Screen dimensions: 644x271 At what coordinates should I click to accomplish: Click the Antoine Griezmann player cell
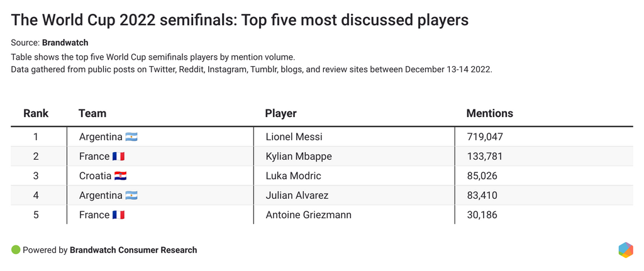click(x=308, y=215)
